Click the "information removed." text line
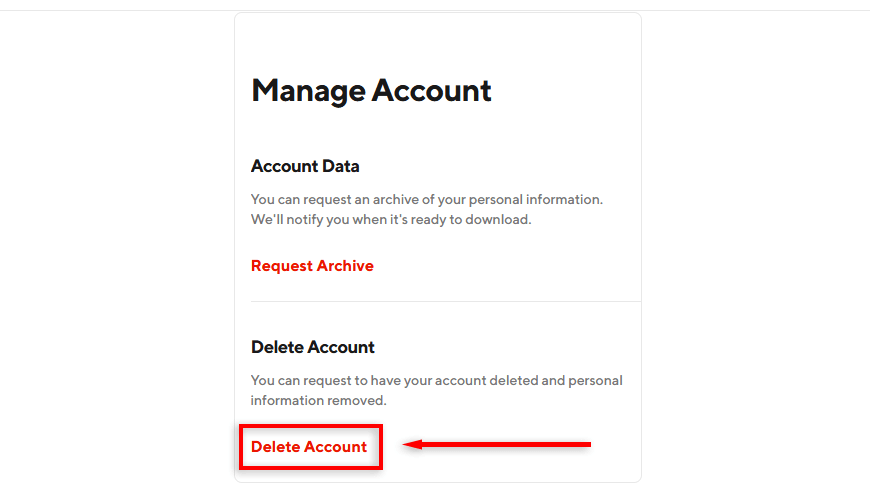The height and width of the screenshot is (499, 870). 318,400
